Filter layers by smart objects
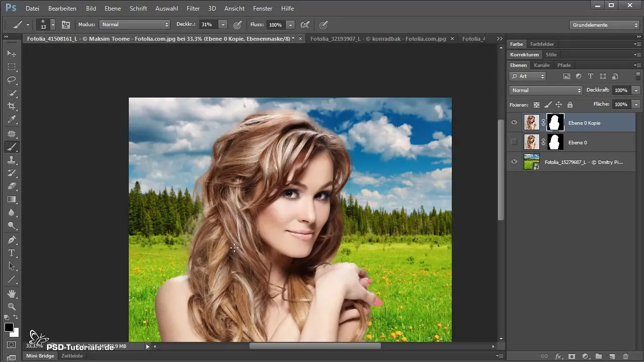This screenshot has width=644, height=362. coord(615,76)
